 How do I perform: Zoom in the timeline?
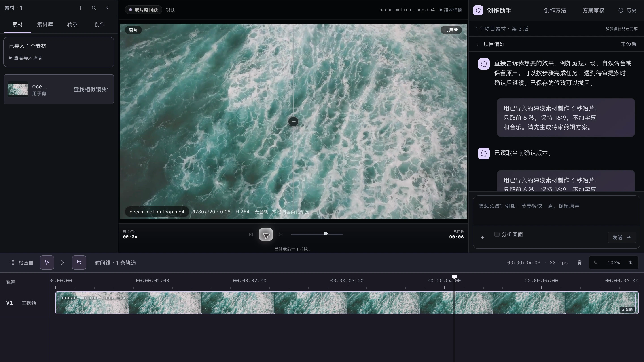(631, 263)
